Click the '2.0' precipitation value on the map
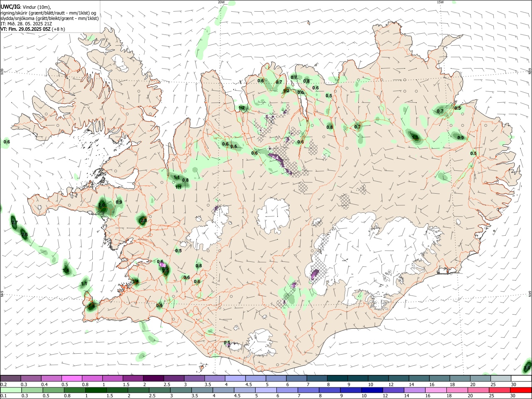 (102, 205)
